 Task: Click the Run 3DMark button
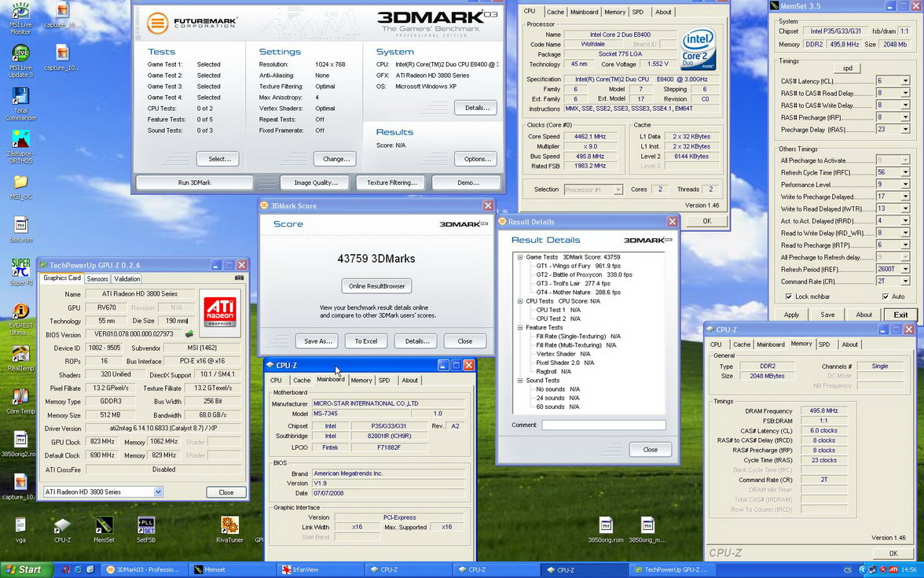tap(195, 182)
